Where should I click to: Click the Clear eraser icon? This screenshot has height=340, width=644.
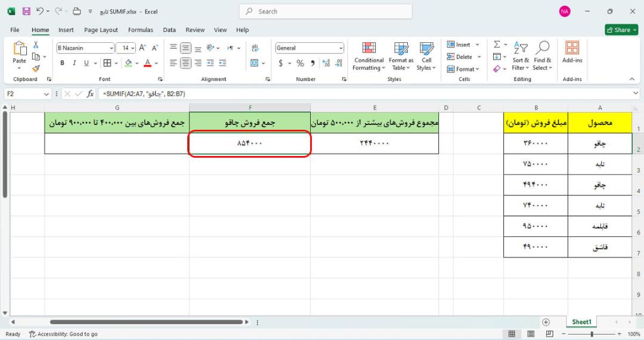[497, 69]
